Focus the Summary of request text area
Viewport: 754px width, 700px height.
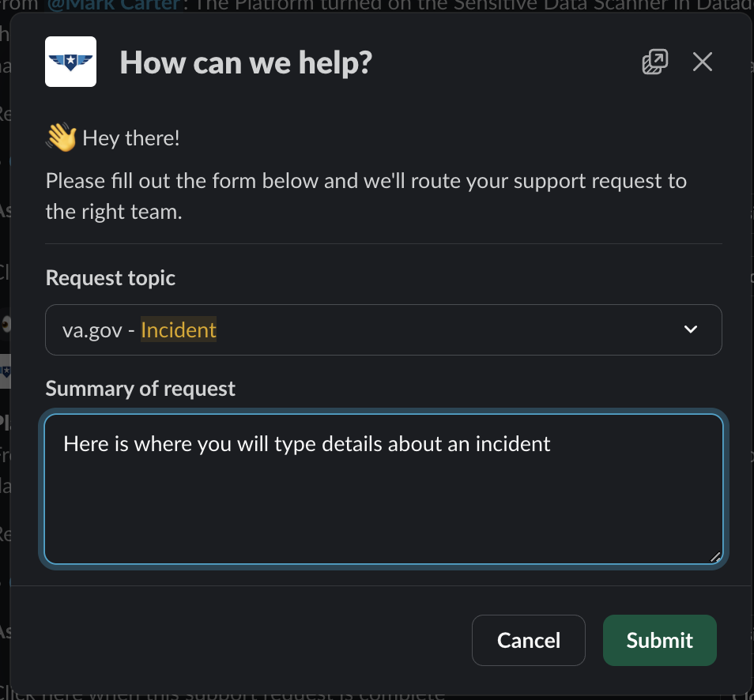click(383, 498)
